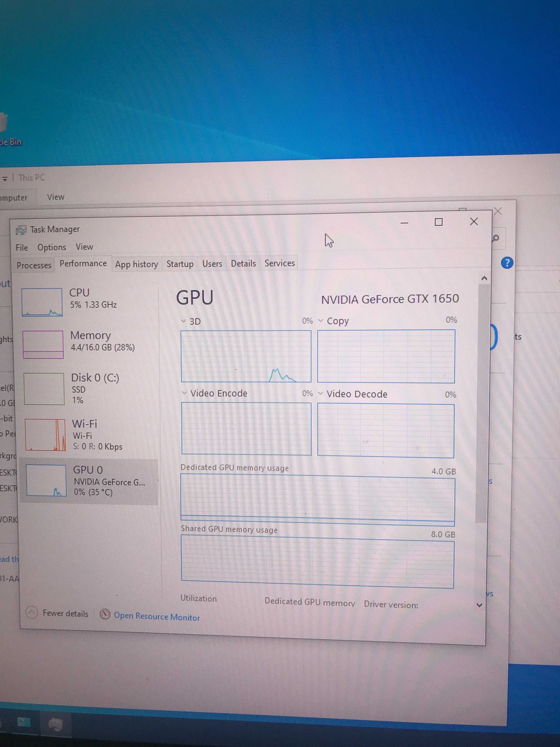Switch to the Services tab
Screen dimensions: 560x747
279,263
